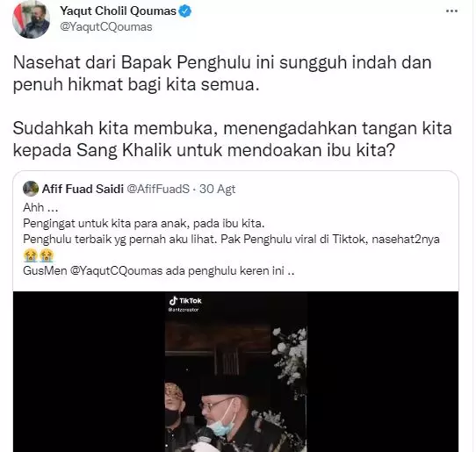
Task: Open Yaqut Cholil Qoumas display name
Action: 118,11
